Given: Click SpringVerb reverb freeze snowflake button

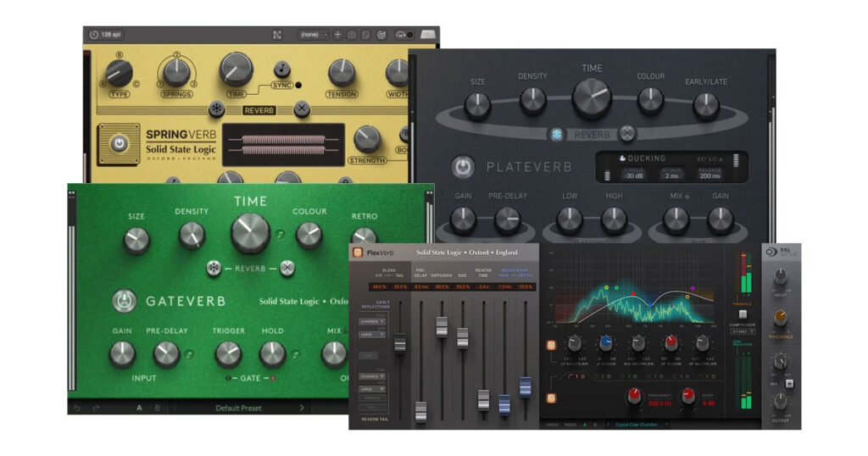Looking at the screenshot, I should [216, 109].
